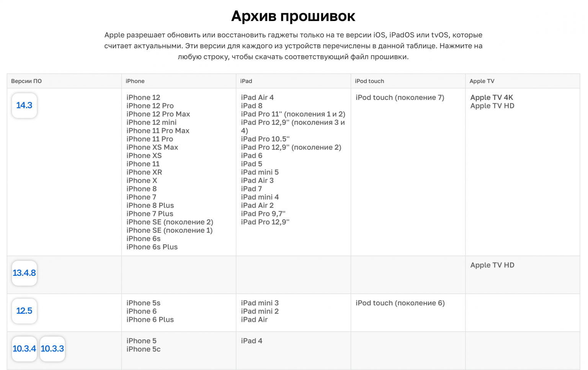This screenshot has height=370, width=588.
Task: Click the iPhone 6 line
Action: (142, 311)
